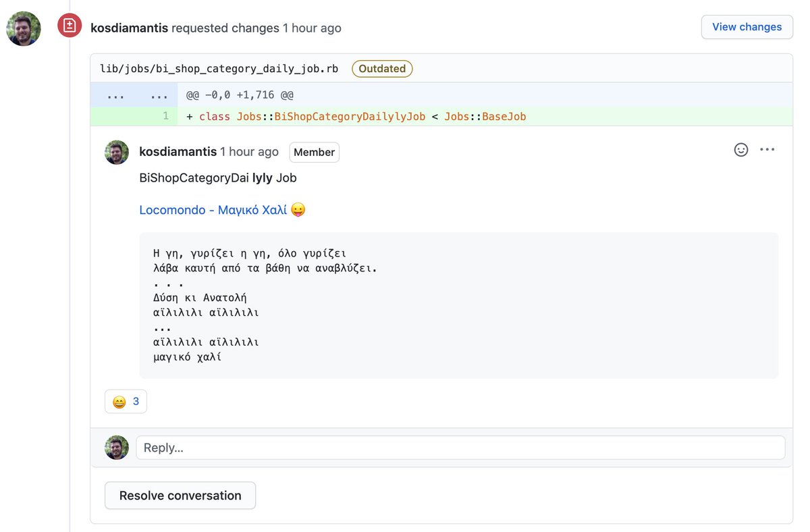Open kosdiamantis profile link in the review header

coord(130,28)
